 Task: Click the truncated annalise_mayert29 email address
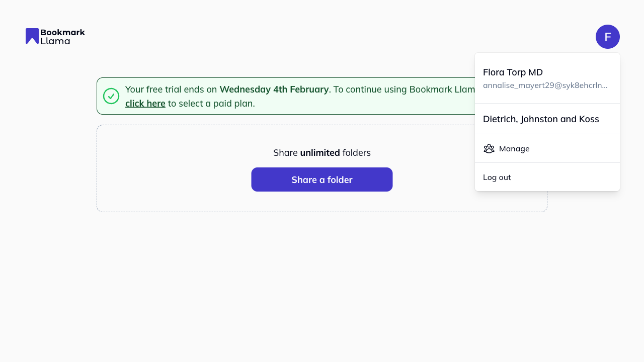(x=544, y=85)
